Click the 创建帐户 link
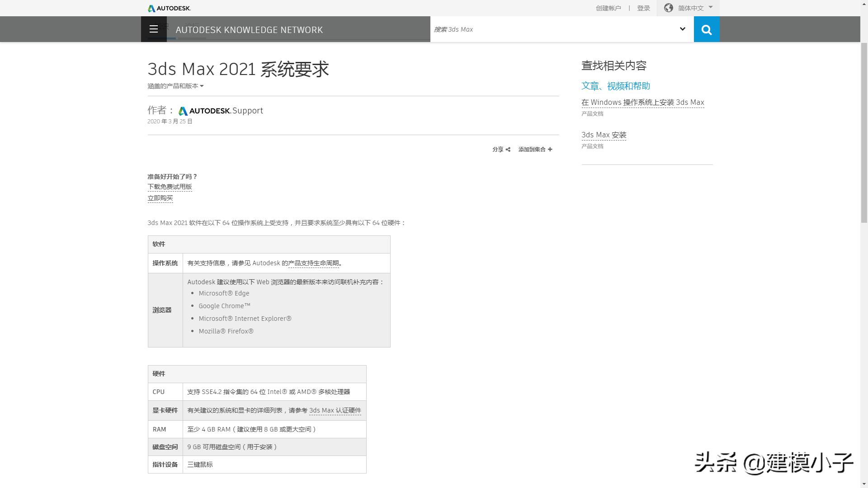 tap(608, 8)
